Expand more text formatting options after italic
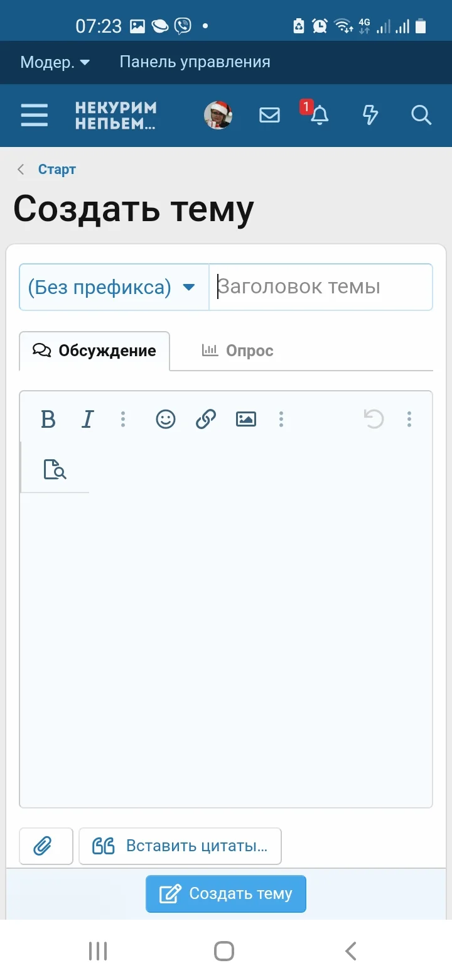Image resolution: width=452 pixels, height=980 pixels. click(x=123, y=419)
